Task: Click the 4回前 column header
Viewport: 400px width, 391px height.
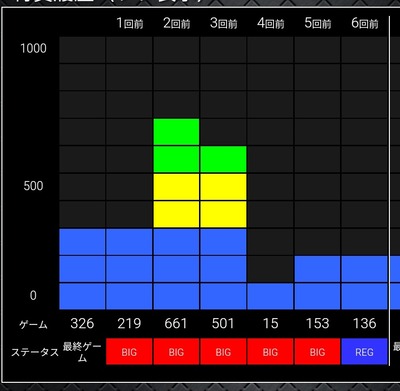Action: [x=271, y=23]
